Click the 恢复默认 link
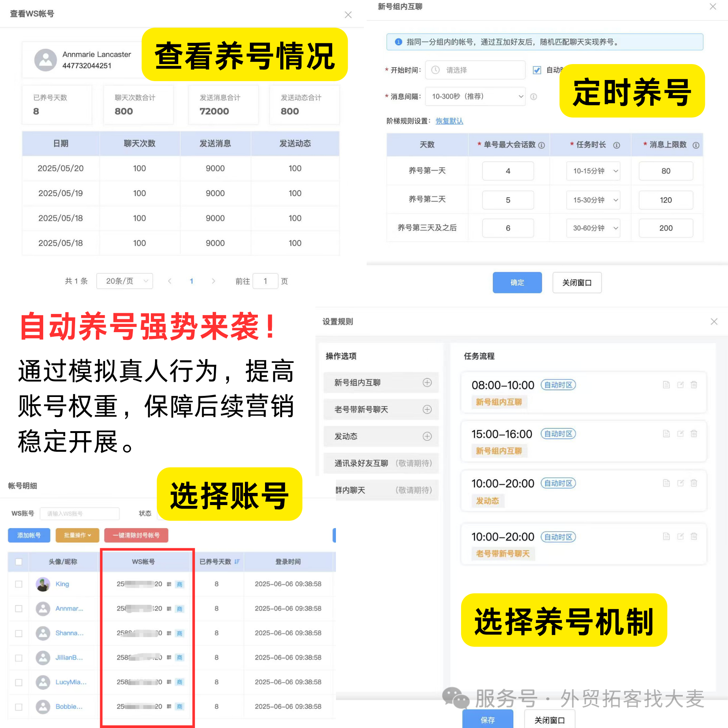The height and width of the screenshot is (728, 728). coord(449,121)
